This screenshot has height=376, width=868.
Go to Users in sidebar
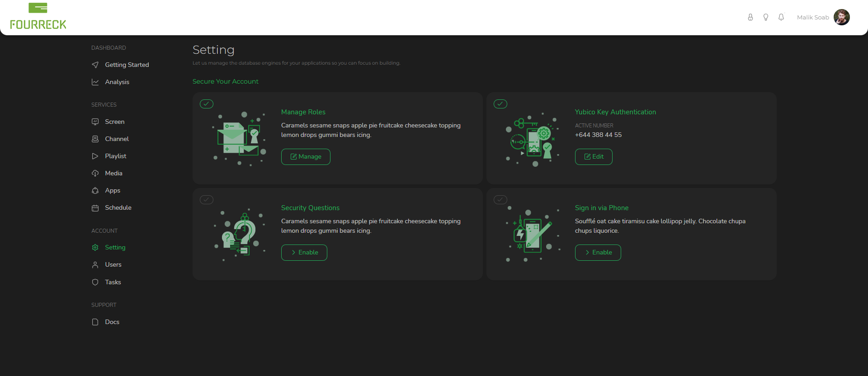[x=113, y=265]
